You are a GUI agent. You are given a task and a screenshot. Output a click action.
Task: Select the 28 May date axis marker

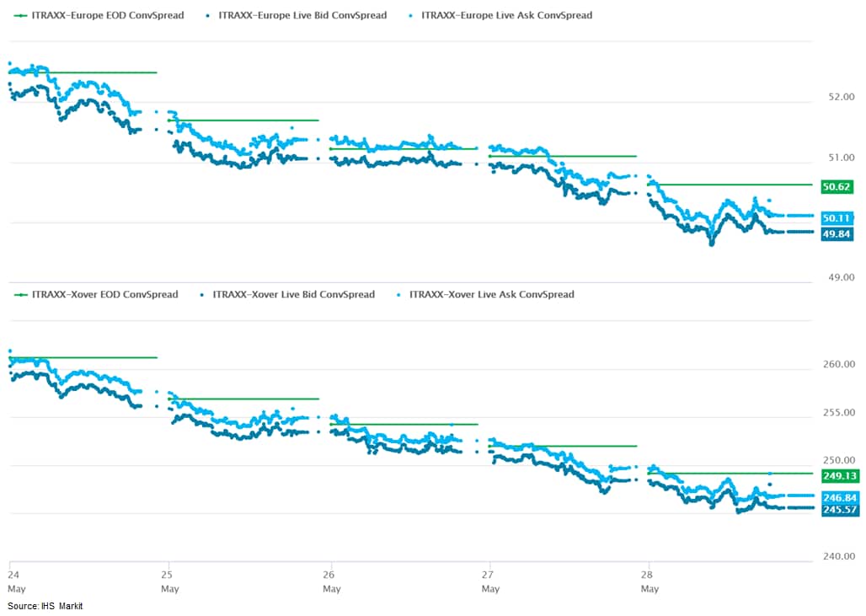(x=648, y=581)
